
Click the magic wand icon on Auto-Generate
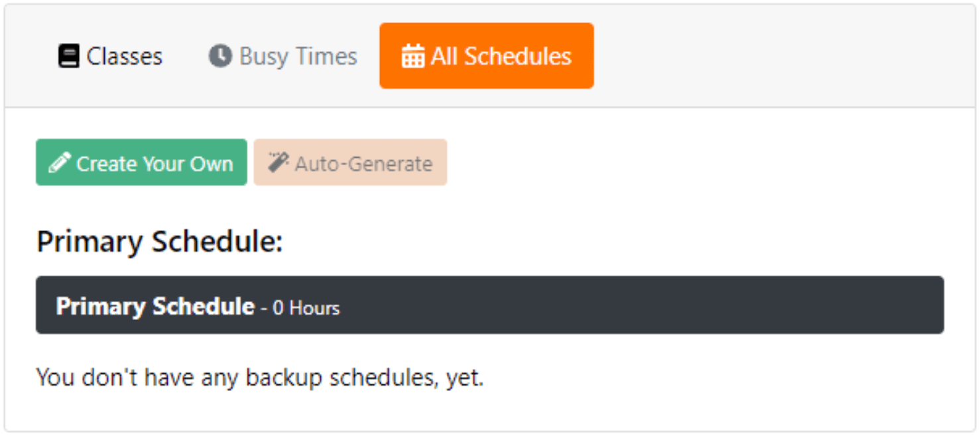278,162
